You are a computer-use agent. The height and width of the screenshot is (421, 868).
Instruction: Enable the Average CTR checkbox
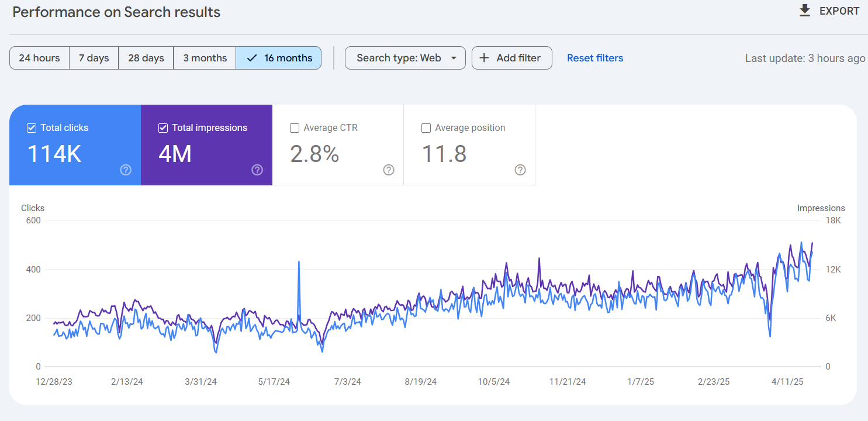tap(295, 128)
